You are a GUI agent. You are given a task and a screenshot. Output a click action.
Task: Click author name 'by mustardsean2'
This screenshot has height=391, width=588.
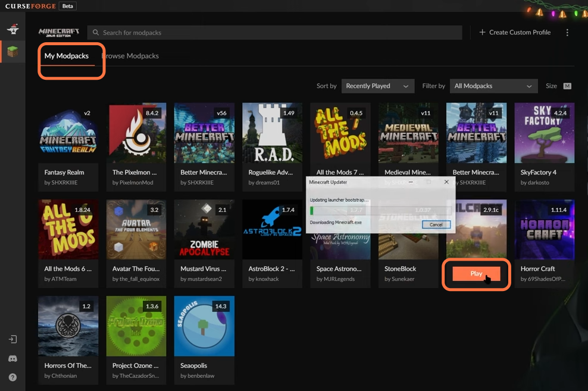[201, 279]
